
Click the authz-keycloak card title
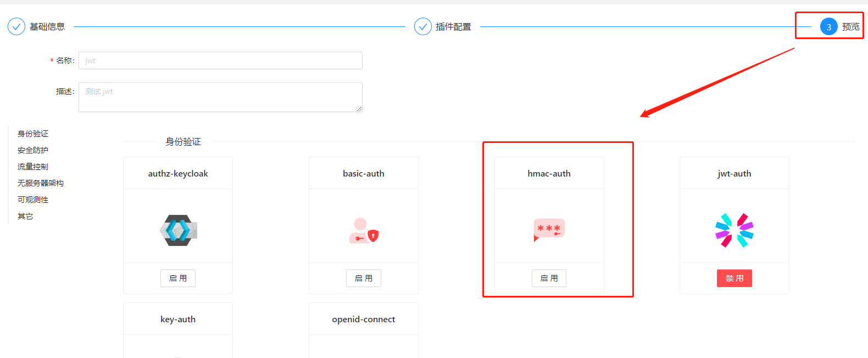pyautogui.click(x=178, y=174)
